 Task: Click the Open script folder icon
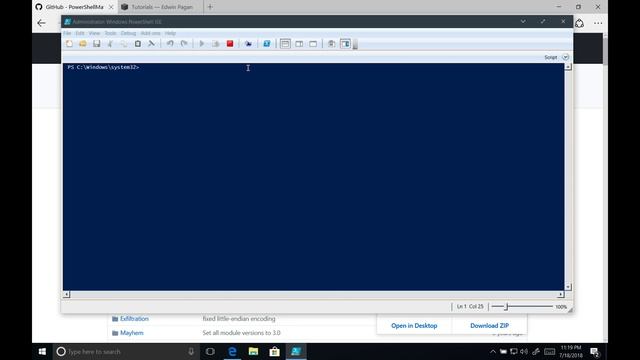[x=83, y=44]
